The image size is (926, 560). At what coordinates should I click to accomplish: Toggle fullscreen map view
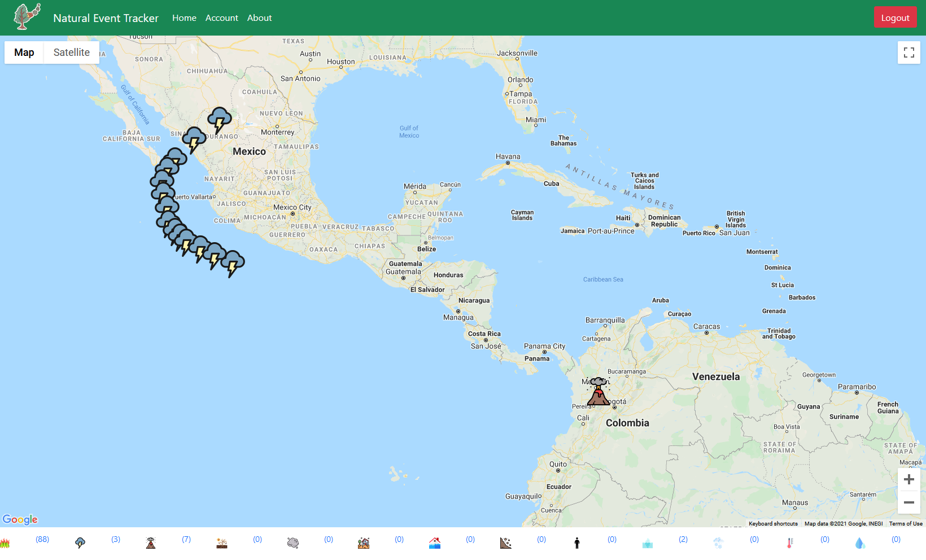tap(909, 53)
